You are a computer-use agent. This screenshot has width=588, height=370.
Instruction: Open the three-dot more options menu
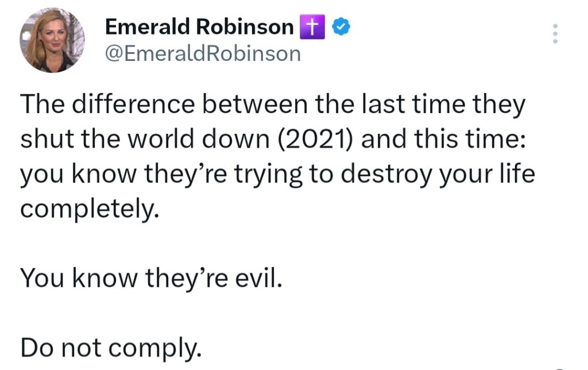click(x=555, y=34)
